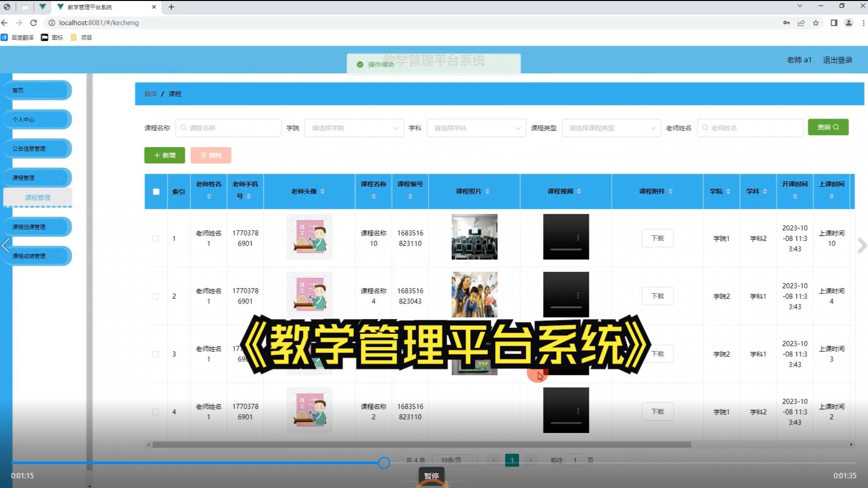Select 课程管理 submenu item

[x=38, y=197]
